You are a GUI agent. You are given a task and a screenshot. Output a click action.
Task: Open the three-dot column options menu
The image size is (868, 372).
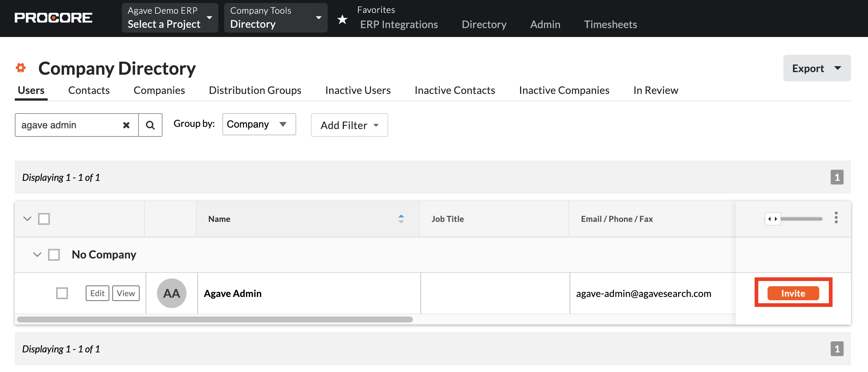(x=836, y=218)
